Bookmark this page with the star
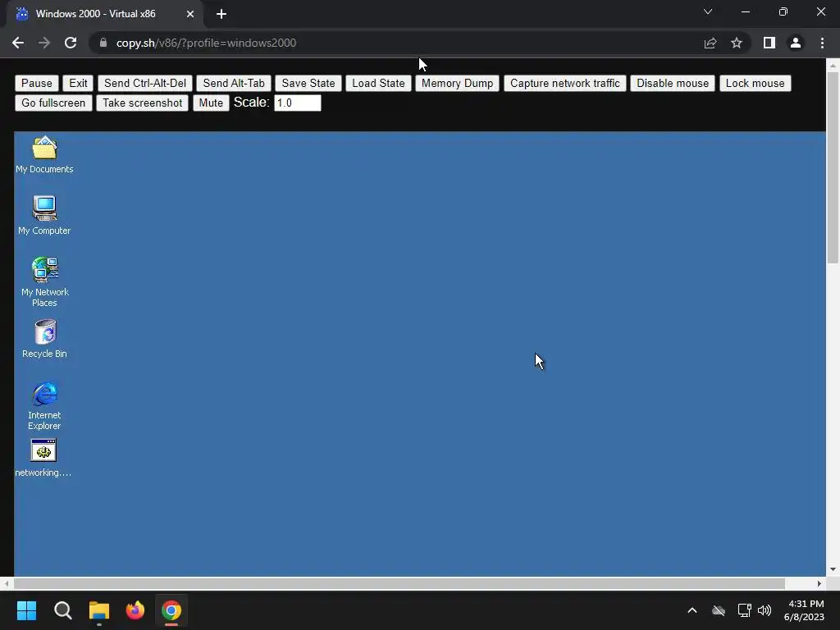 [x=737, y=43]
